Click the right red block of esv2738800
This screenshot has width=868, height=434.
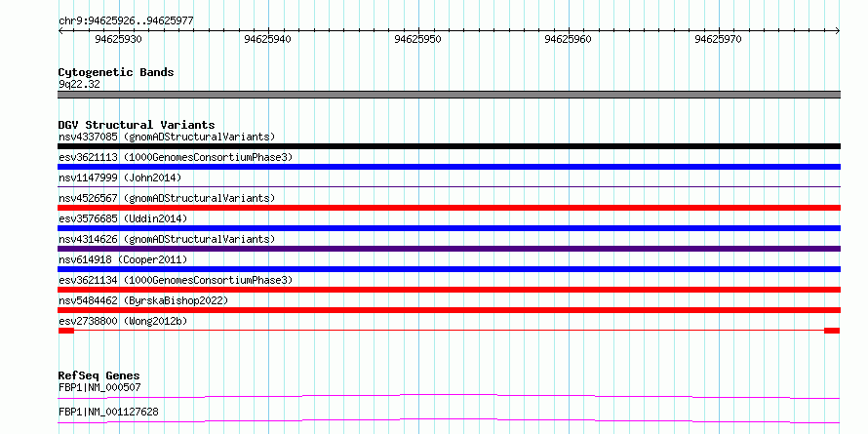832,331
